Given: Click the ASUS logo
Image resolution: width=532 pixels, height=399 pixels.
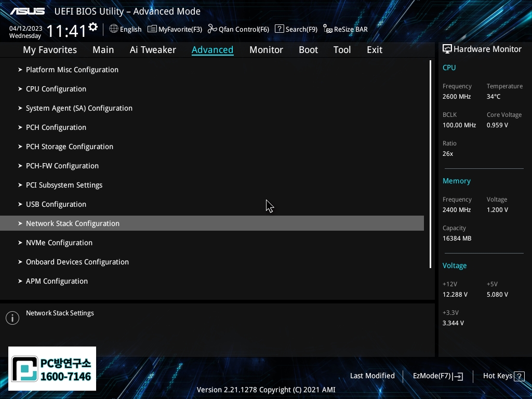Looking at the screenshot, I should click(x=27, y=11).
